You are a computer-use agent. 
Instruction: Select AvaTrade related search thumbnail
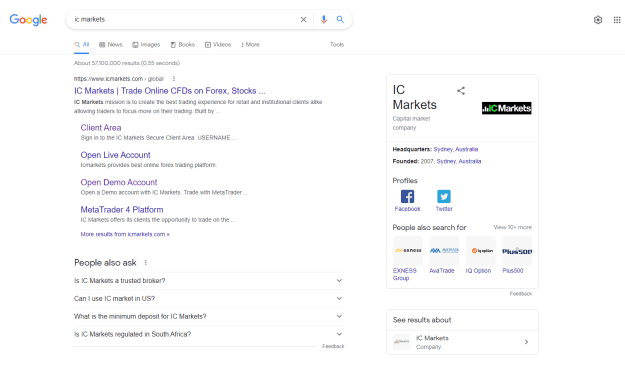pos(444,250)
